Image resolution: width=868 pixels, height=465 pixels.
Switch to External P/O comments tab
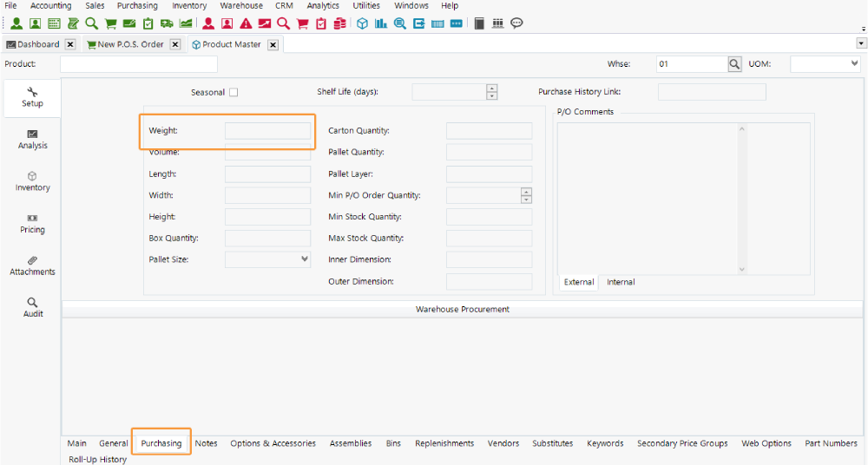pyautogui.click(x=578, y=282)
